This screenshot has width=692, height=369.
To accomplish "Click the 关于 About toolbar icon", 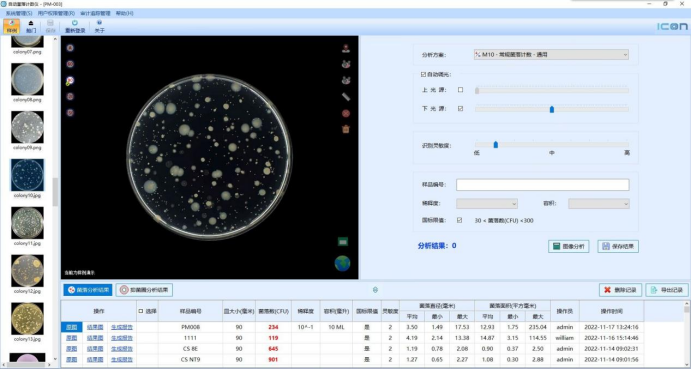I will tap(100, 26).
